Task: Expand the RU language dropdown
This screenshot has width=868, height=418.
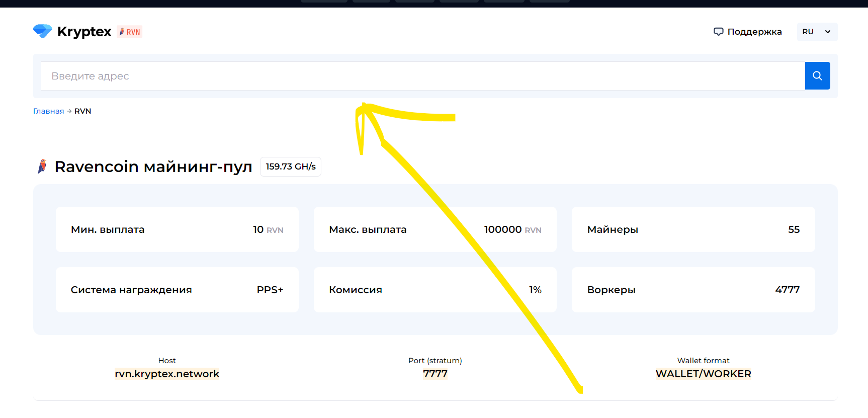Action: tap(817, 32)
